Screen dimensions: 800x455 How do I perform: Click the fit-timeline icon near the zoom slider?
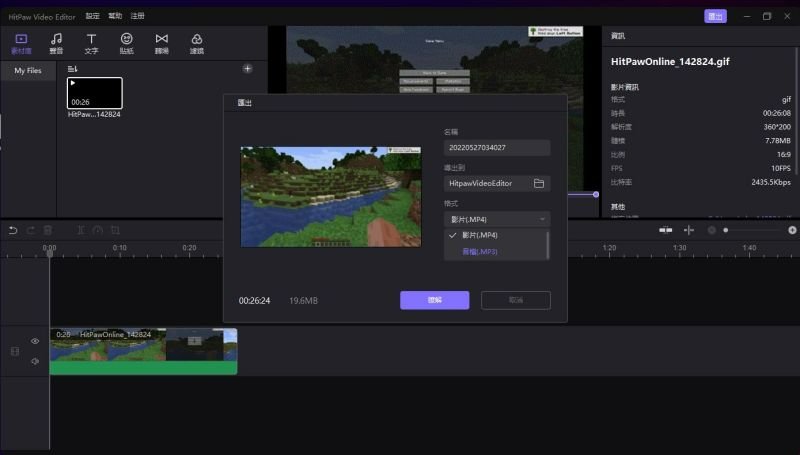pyautogui.click(x=665, y=230)
